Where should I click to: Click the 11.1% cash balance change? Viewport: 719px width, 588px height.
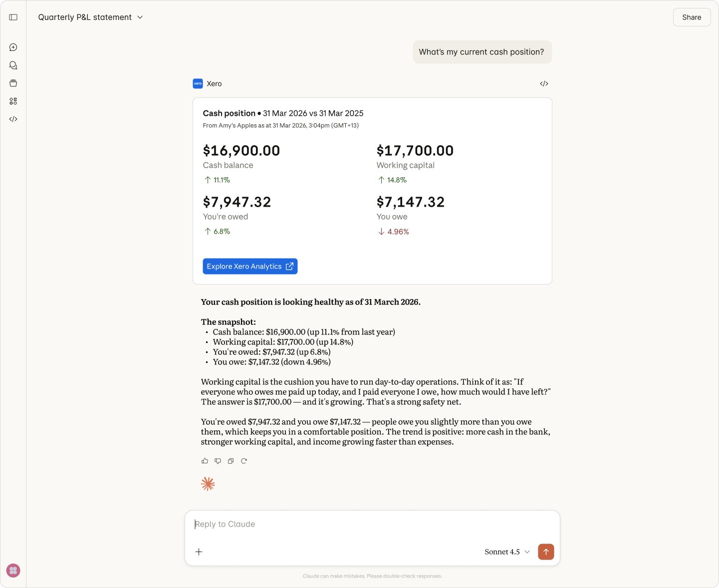(217, 180)
